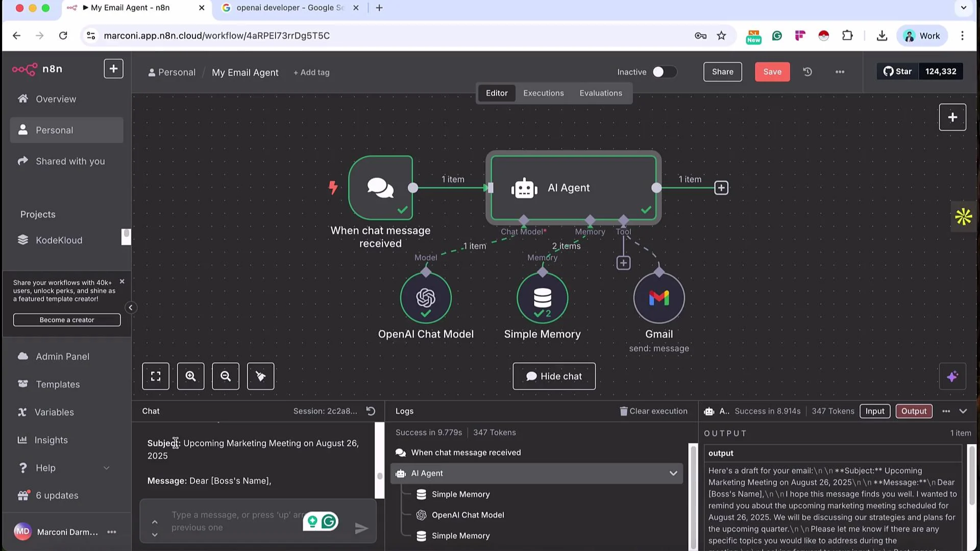Select the Personal sidebar item
Screen dimensions: 980x551
(66, 130)
